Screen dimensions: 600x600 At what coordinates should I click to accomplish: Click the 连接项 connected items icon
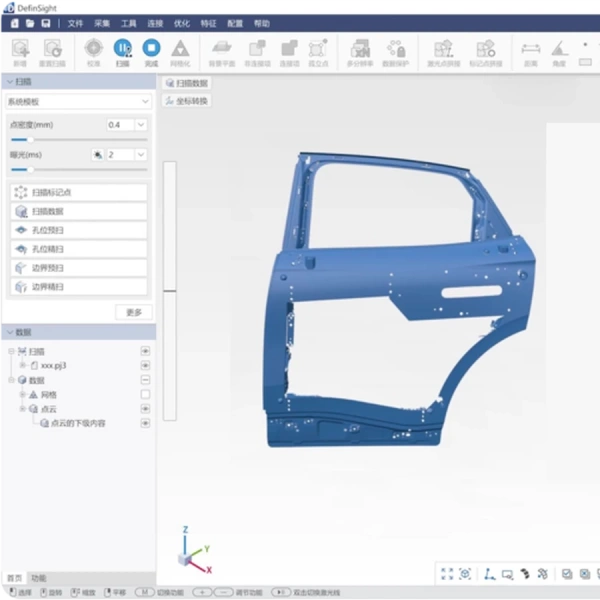[x=289, y=48]
